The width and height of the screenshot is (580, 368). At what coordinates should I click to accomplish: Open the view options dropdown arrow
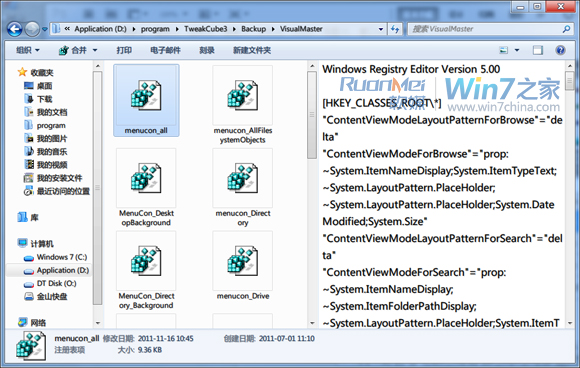(x=517, y=50)
